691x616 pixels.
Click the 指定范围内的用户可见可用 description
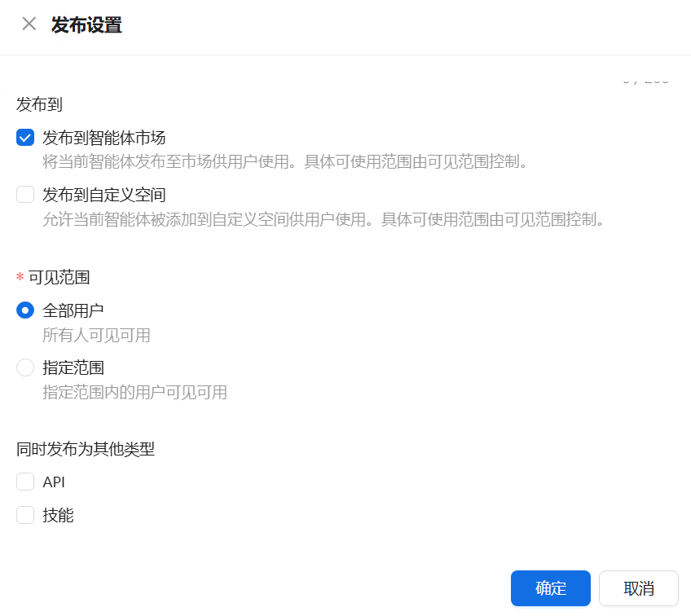click(134, 393)
